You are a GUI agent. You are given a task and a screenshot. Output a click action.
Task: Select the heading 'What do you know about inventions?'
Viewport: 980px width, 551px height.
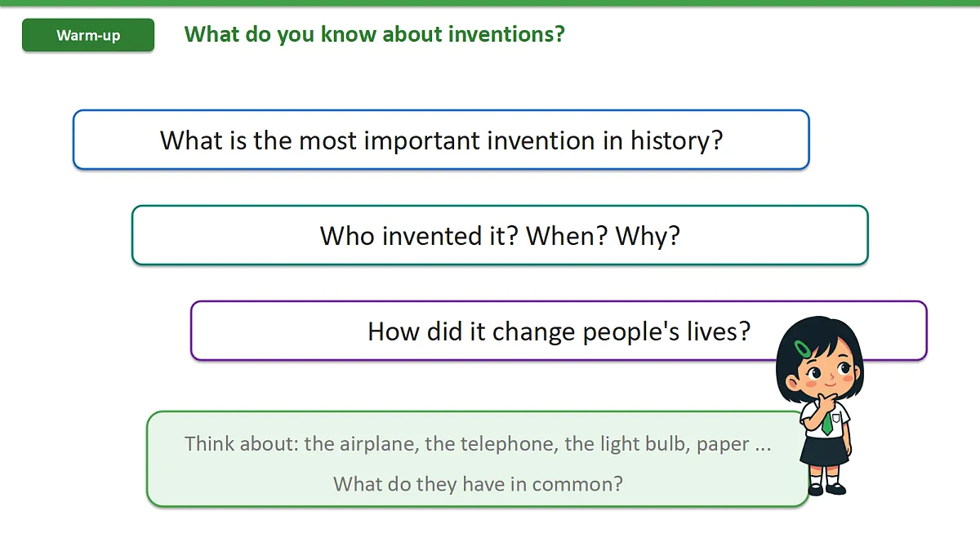point(374,34)
